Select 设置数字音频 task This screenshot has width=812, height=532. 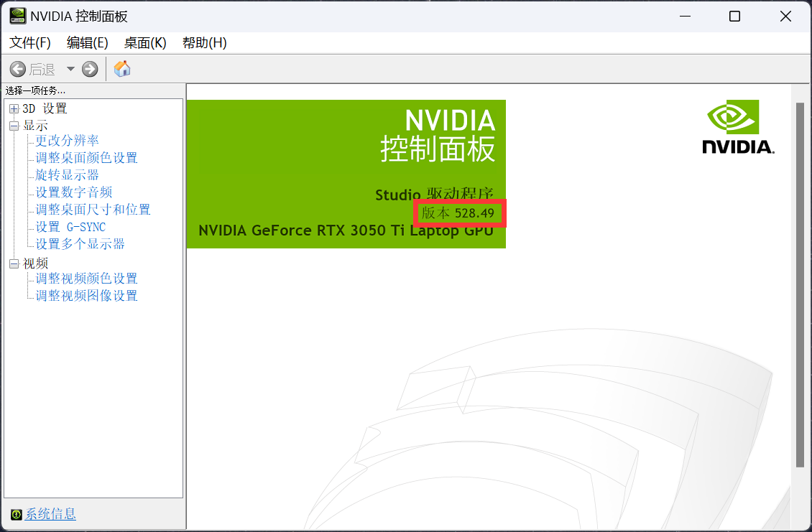point(74,192)
